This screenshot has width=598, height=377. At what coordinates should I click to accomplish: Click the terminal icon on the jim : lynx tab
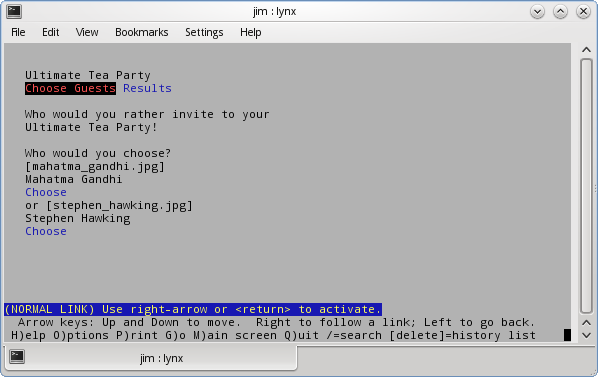pyautogui.click(x=17, y=357)
